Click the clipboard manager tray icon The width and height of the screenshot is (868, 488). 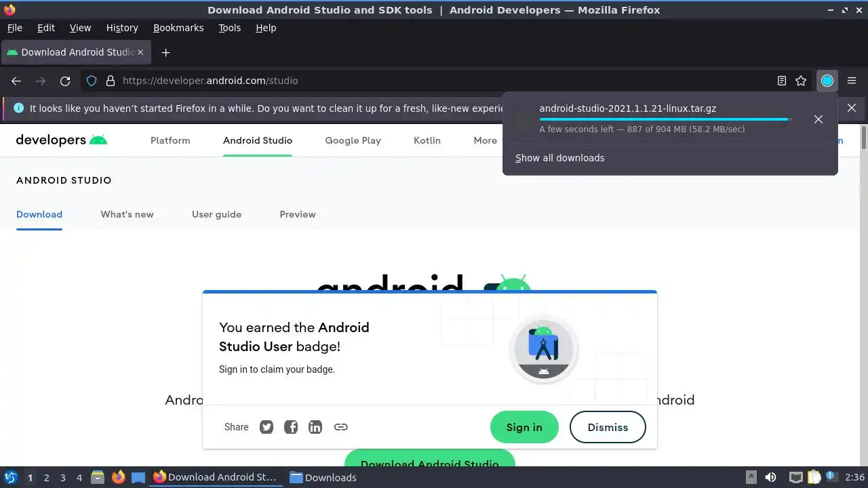[814, 477]
